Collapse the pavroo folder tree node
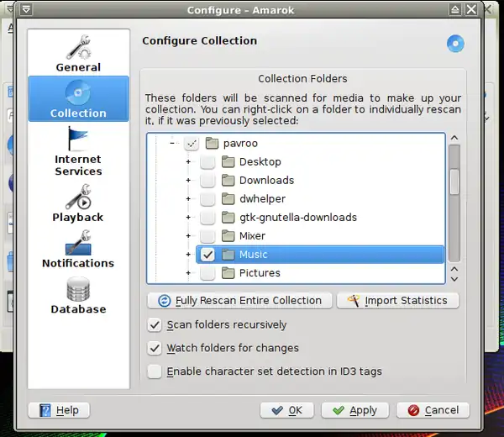Image resolution: width=504 pixels, height=437 pixels. (171, 144)
